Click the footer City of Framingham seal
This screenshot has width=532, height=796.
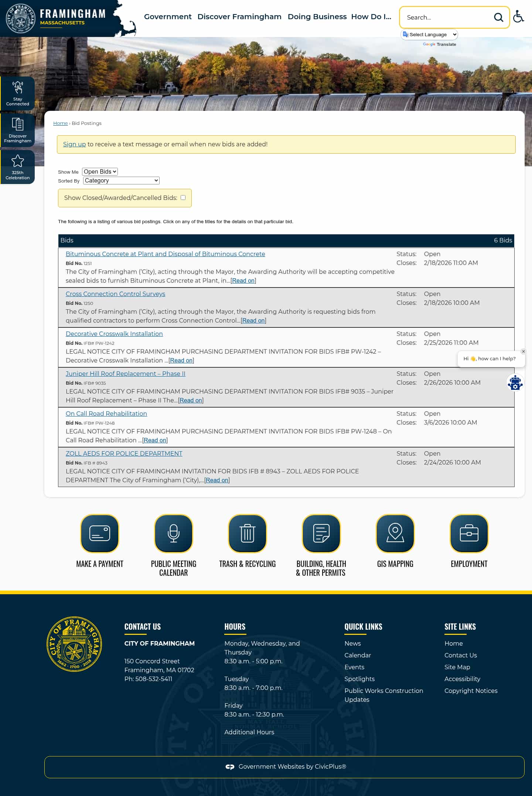[74, 644]
